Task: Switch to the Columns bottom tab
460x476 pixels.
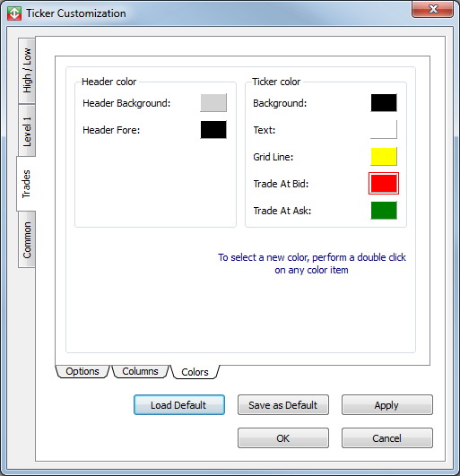Action: tap(140, 372)
